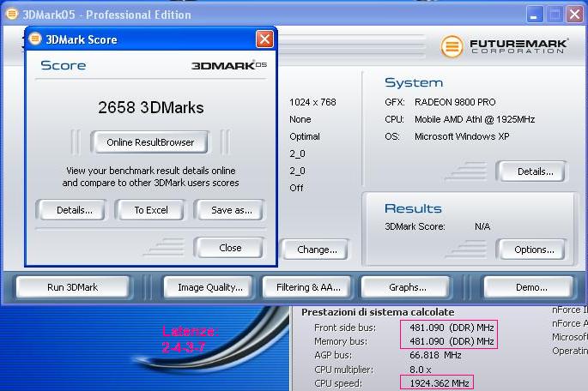This screenshot has width=588, height=391.
Task: Click the CPU speed 1924.362 MHz value
Action: pos(439,383)
